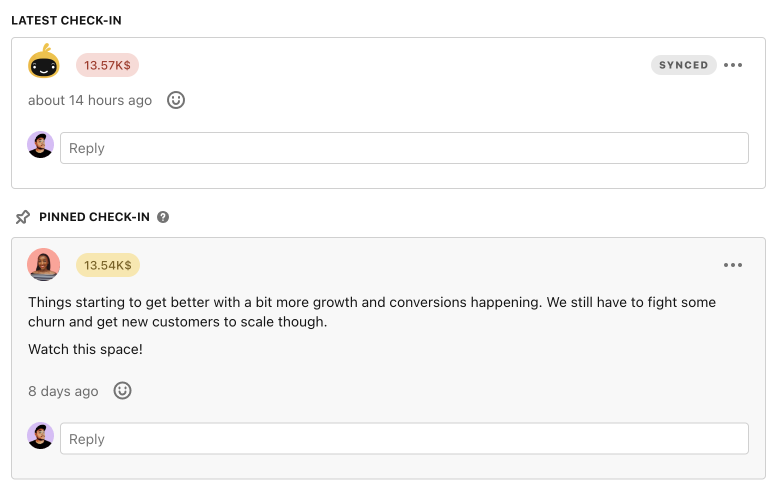Select the yellow 13.54K$ value badge
Viewport: 777px width, 489px height.
click(108, 265)
